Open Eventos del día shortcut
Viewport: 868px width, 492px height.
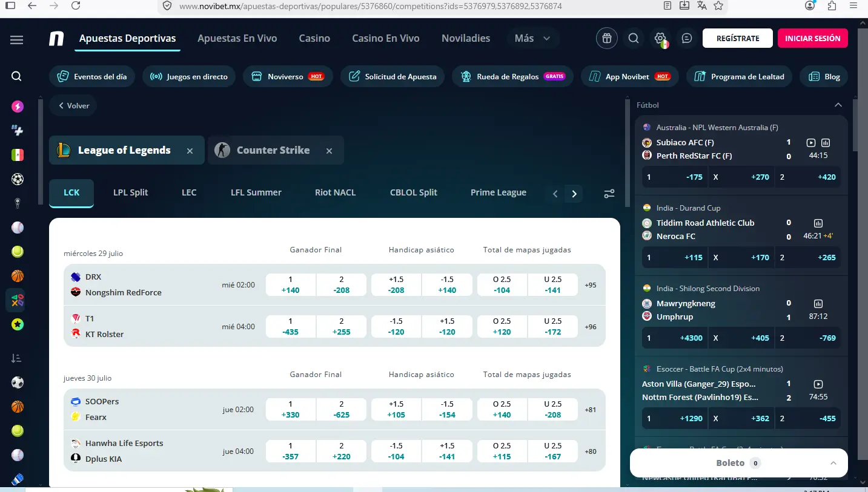[92, 76]
